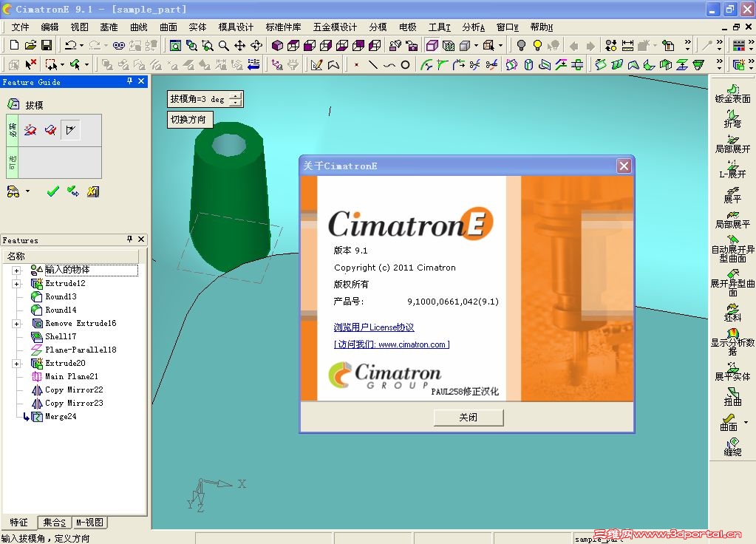This screenshot has height=544, width=756.
Task: Select the magnifier Zoom tool
Action: [x=223, y=45]
